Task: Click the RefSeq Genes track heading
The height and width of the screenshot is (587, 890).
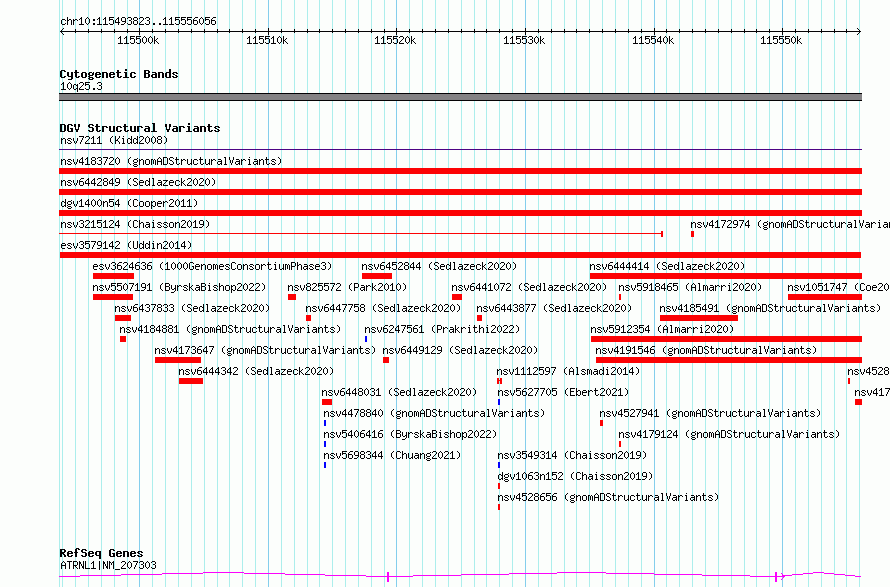Action: coord(101,554)
